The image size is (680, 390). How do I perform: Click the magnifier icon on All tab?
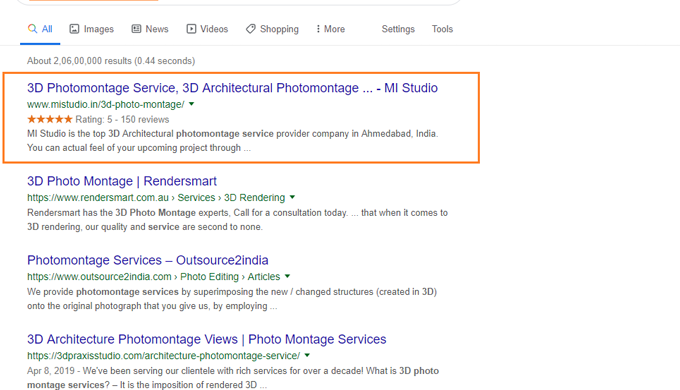(x=32, y=29)
